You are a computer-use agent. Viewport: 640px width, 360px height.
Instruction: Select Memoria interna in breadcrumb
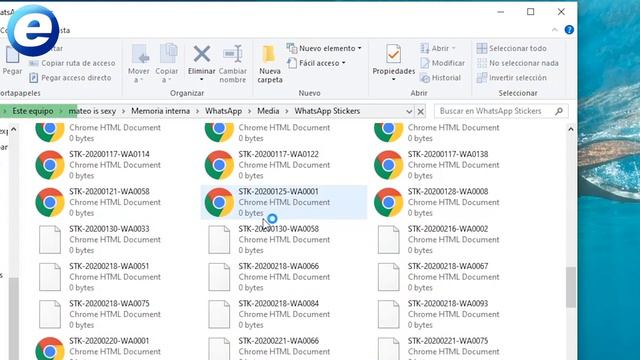(160, 111)
